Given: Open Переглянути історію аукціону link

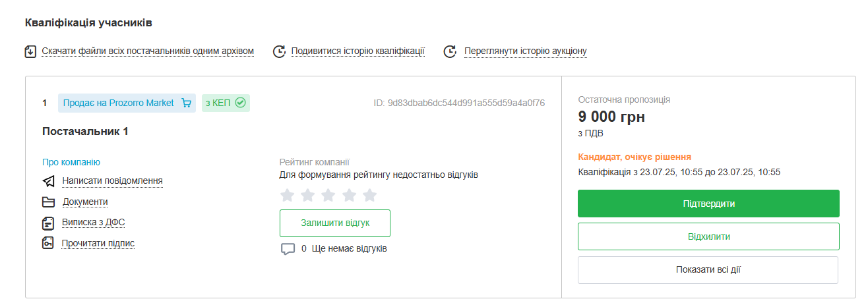Looking at the screenshot, I should [x=525, y=51].
